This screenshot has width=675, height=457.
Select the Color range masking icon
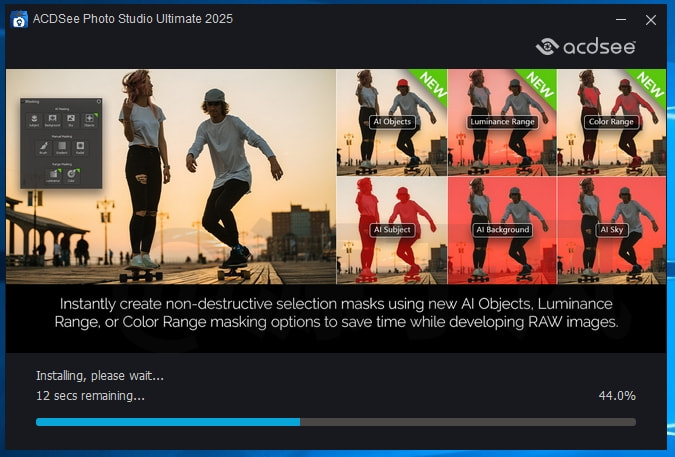coord(71,176)
